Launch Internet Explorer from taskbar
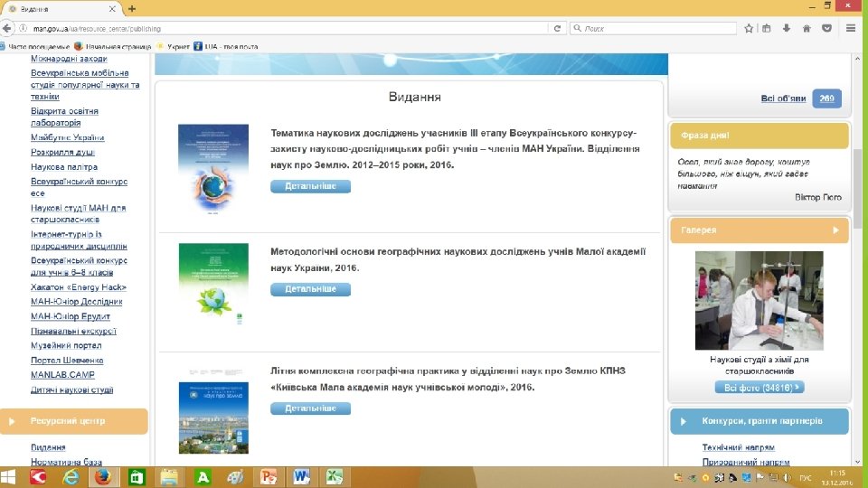 click(x=71, y=477)
